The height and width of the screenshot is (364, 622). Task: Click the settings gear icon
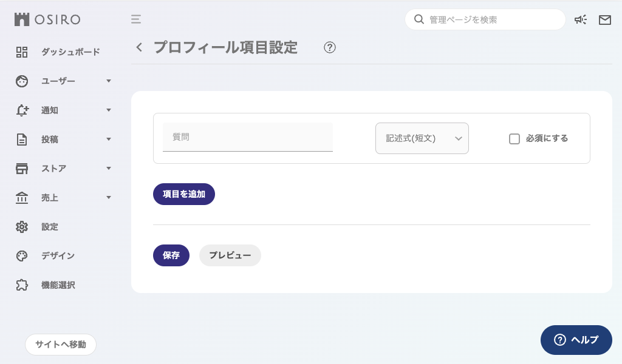(x=22, y=226)
